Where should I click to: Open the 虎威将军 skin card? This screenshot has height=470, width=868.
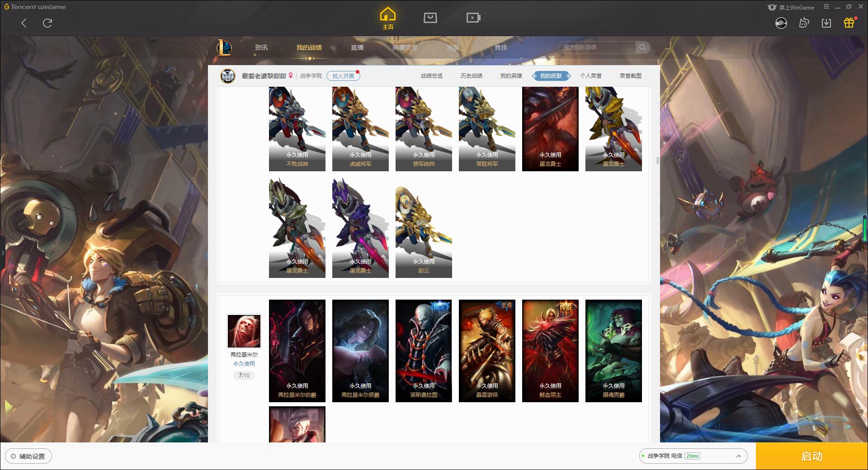(x=360, y=129)
